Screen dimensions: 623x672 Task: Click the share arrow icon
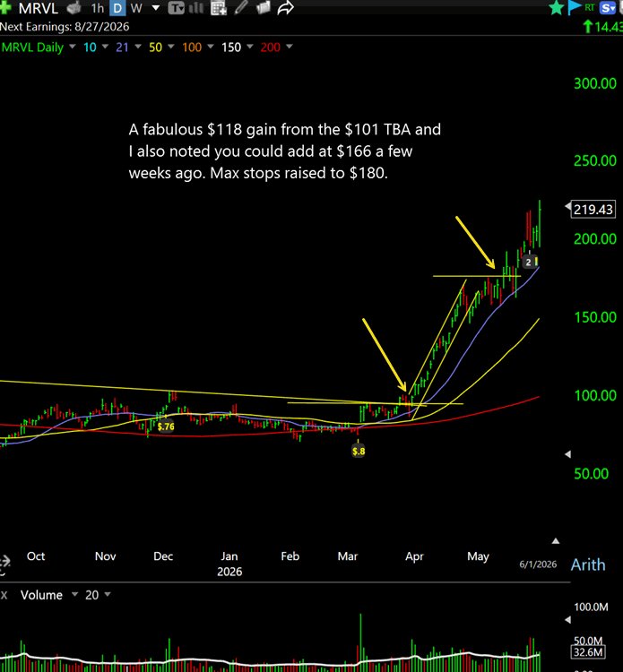[285, 7]
